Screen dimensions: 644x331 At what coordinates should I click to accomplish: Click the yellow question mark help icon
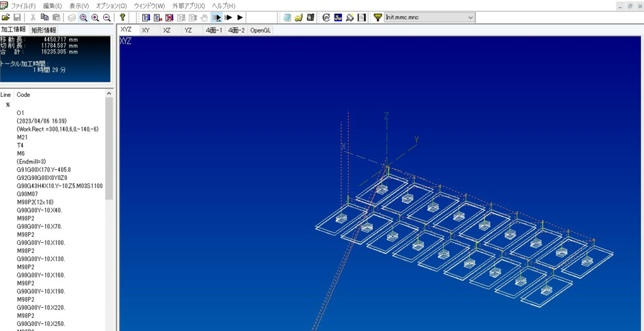point(123,18)
